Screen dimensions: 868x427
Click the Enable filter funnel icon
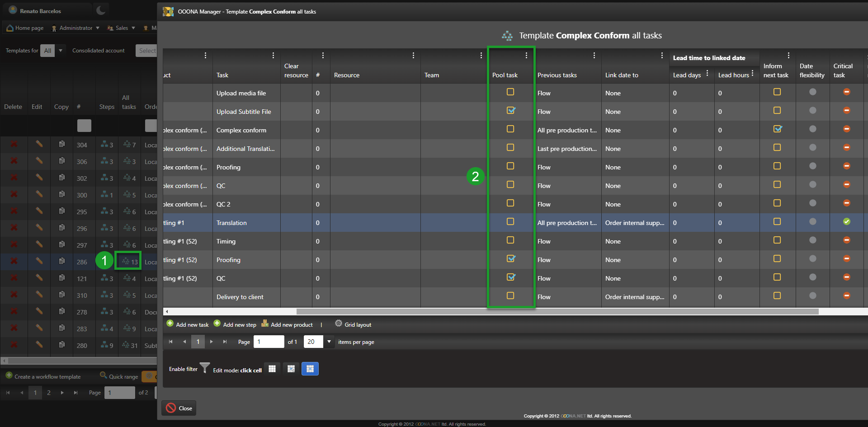pyautogui.click(x=205, y=368)
